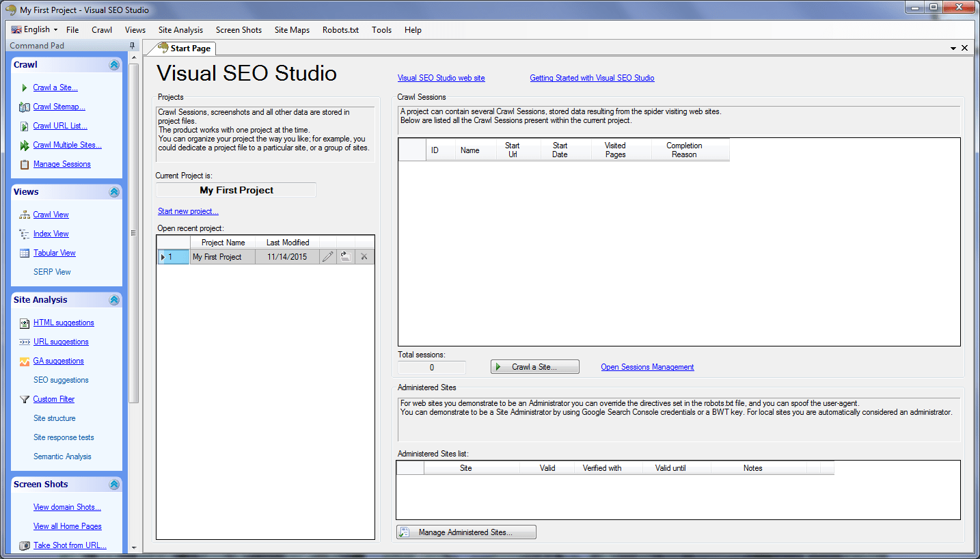Screen dimensions: 980x559
Task: Open the Site Analysis menu
Action: click(180, 29)
